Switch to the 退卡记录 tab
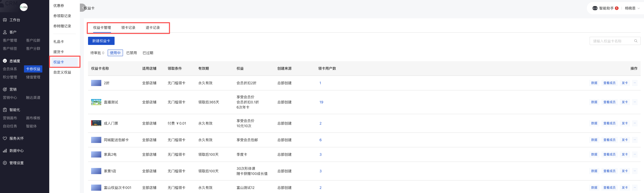644x193 pixels. pos(153,28)
